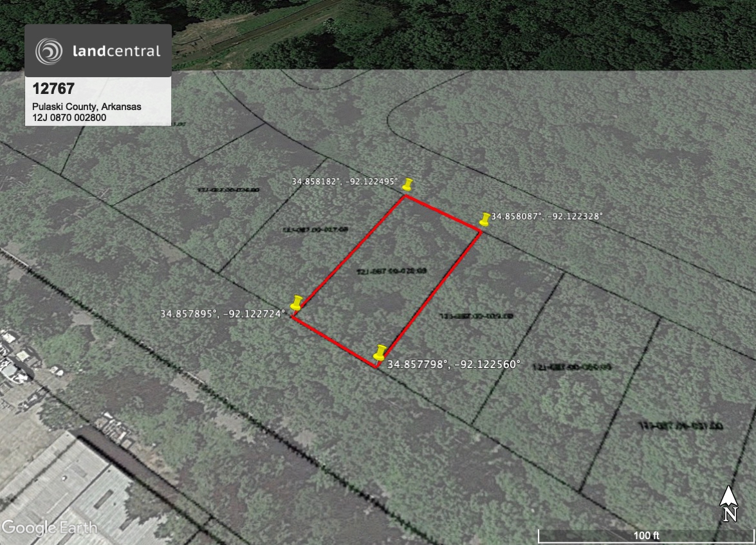
Task: Click the LandCentral swirl logo icon
Action: coord(49,51)
